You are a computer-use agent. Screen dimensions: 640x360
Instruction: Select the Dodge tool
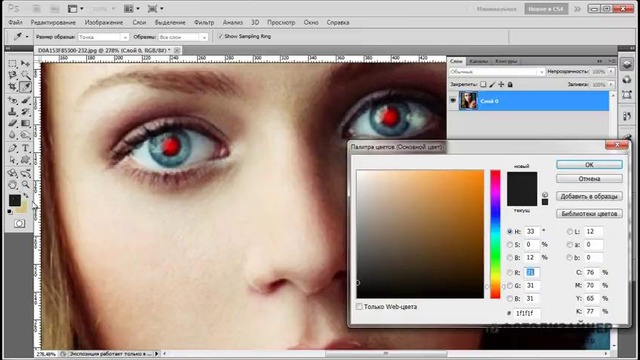click(26, 135)
